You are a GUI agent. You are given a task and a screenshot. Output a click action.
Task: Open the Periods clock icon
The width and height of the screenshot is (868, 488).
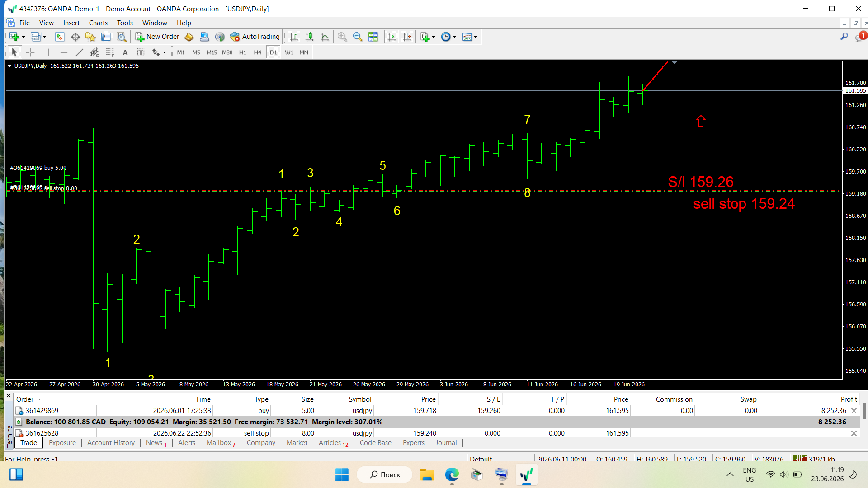point(446,37)
